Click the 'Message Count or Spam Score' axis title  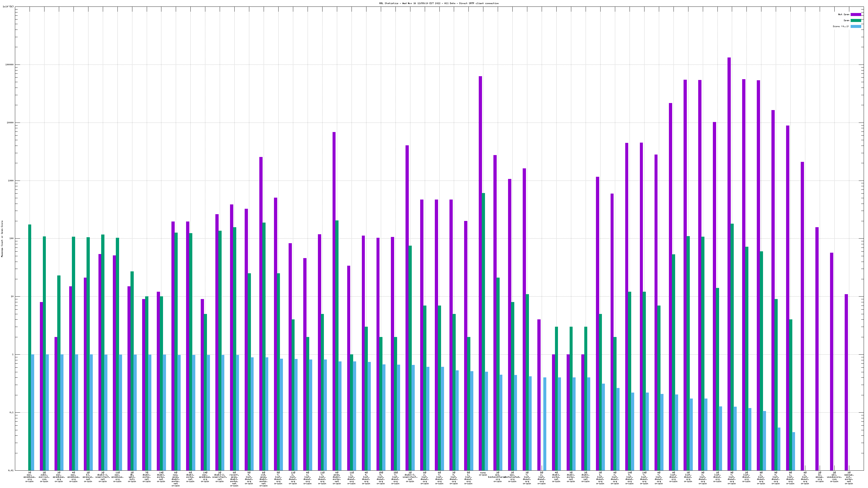pos(2,239)
